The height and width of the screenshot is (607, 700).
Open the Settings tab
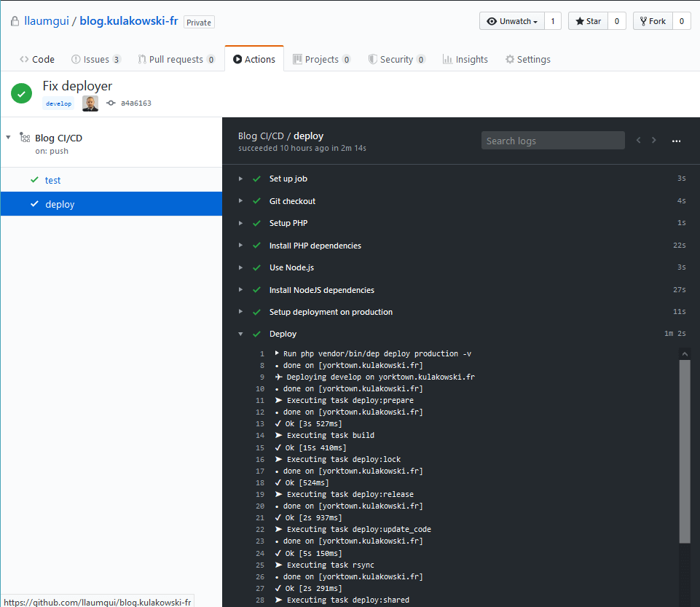point(527,60)
